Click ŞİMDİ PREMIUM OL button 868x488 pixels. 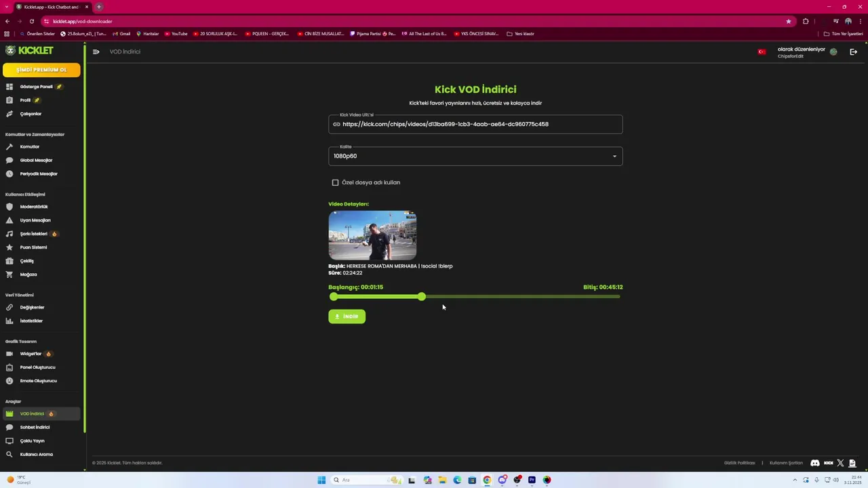tap(41, 70)
